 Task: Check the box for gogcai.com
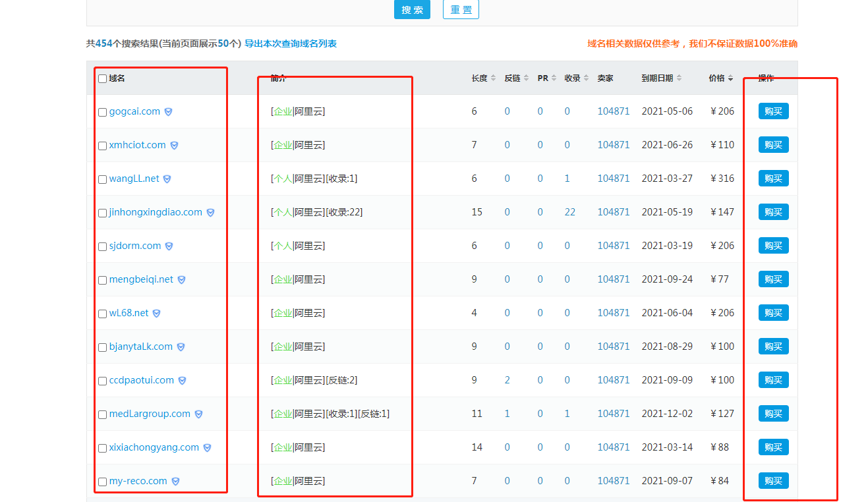click(102, 113)
